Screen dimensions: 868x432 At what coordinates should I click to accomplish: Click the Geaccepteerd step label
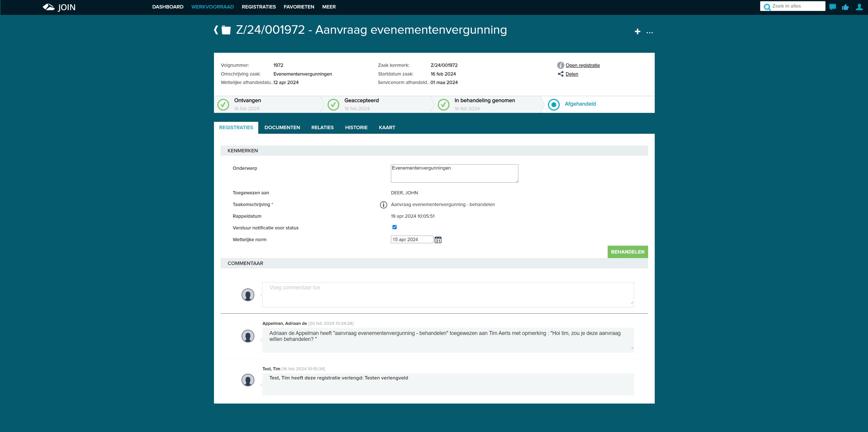(361, 100)
